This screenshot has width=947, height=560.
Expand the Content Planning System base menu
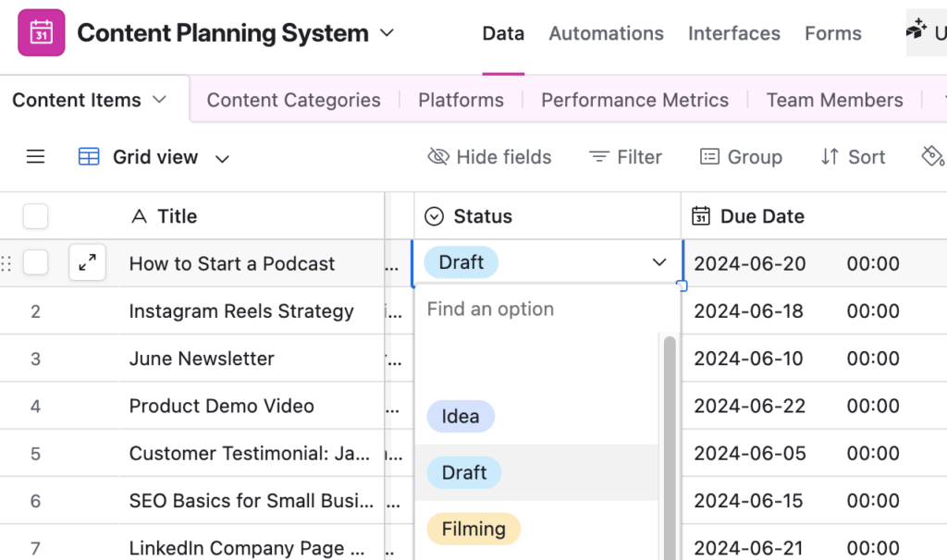[x=387, y=33]
